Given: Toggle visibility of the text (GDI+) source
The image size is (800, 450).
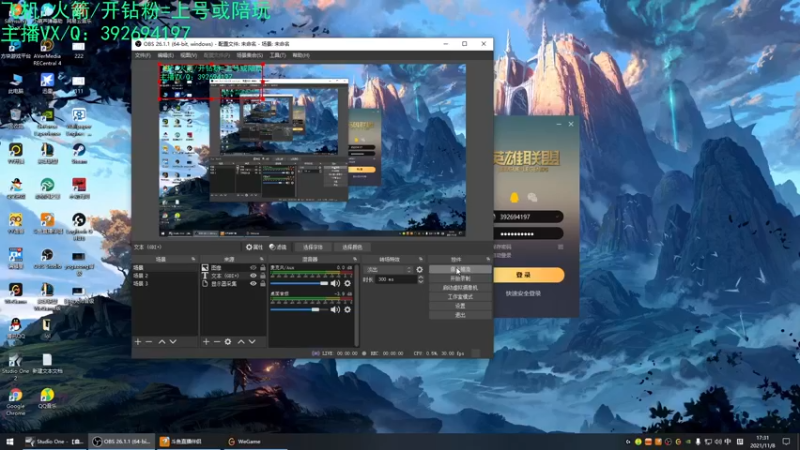Looking at the screenshot, I should (253, 276).
